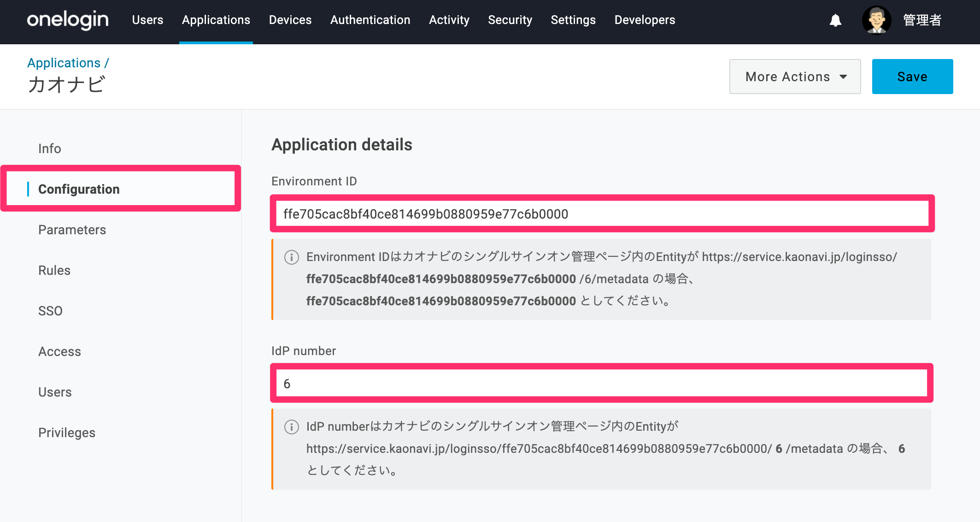Click the Application details heading
980x522 pixels.
coord(342,145)
